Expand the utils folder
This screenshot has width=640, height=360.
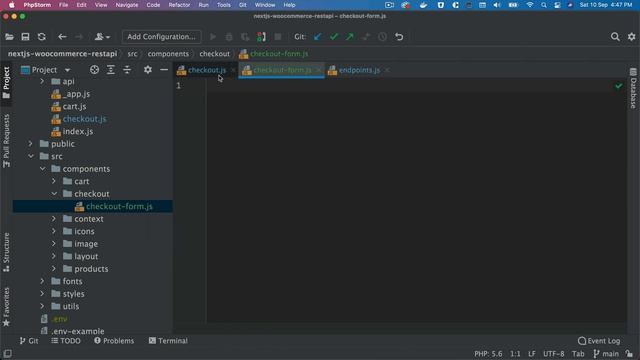[x=42, y=306]
